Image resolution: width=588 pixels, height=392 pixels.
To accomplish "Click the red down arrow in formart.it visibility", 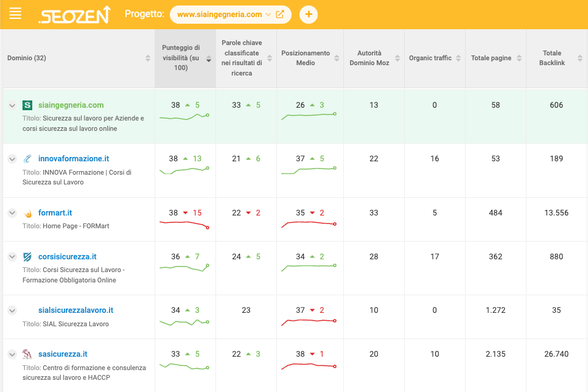I will point(185,212).
